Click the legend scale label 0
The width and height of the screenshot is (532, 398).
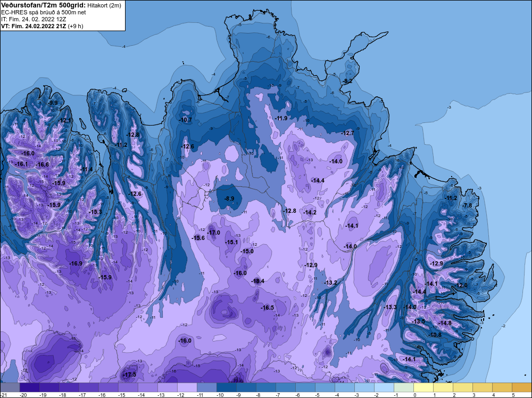click(414, 395)
